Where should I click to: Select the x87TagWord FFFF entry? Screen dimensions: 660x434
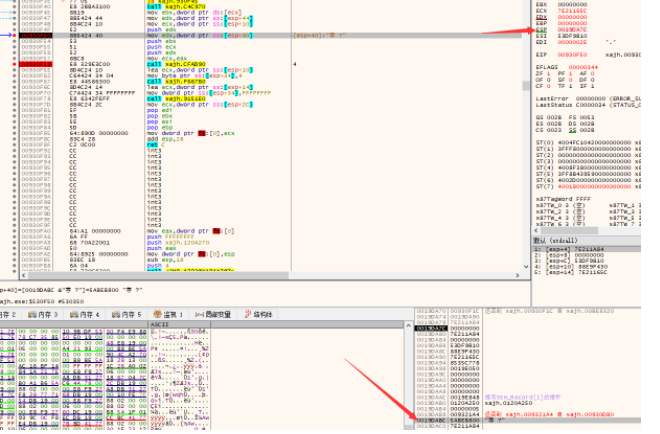[x=563, y=199]
